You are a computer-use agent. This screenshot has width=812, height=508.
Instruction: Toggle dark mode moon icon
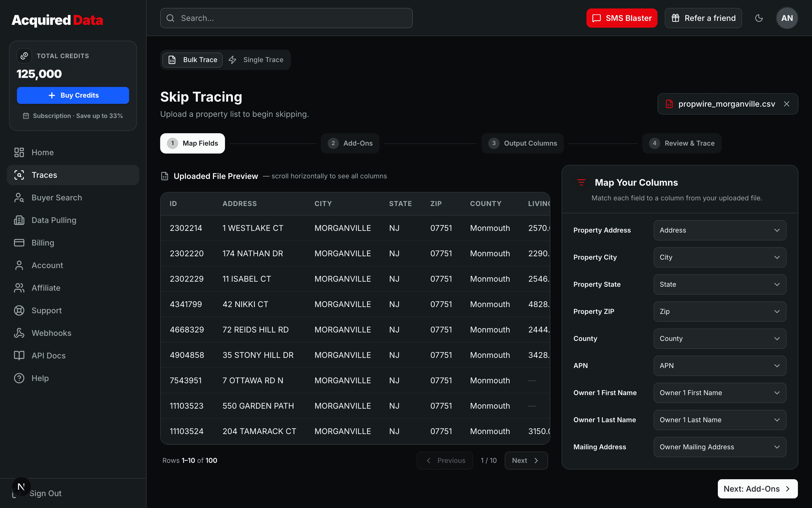(x=759, y=18)
